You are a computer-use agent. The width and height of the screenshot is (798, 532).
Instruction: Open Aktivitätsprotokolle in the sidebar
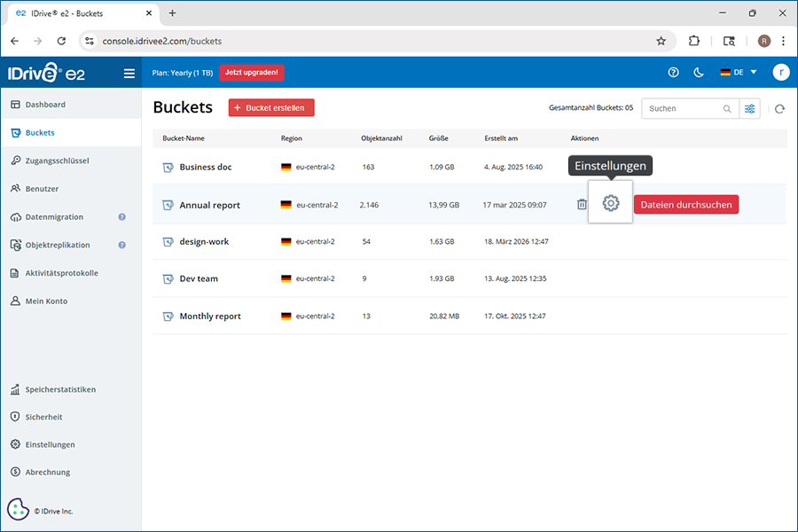[x=61, y=273]
